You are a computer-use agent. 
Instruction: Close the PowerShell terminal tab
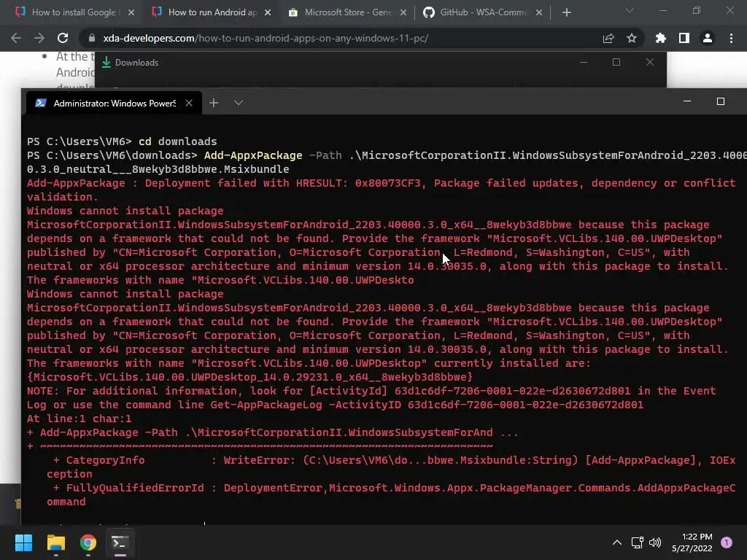pos(189,103)
